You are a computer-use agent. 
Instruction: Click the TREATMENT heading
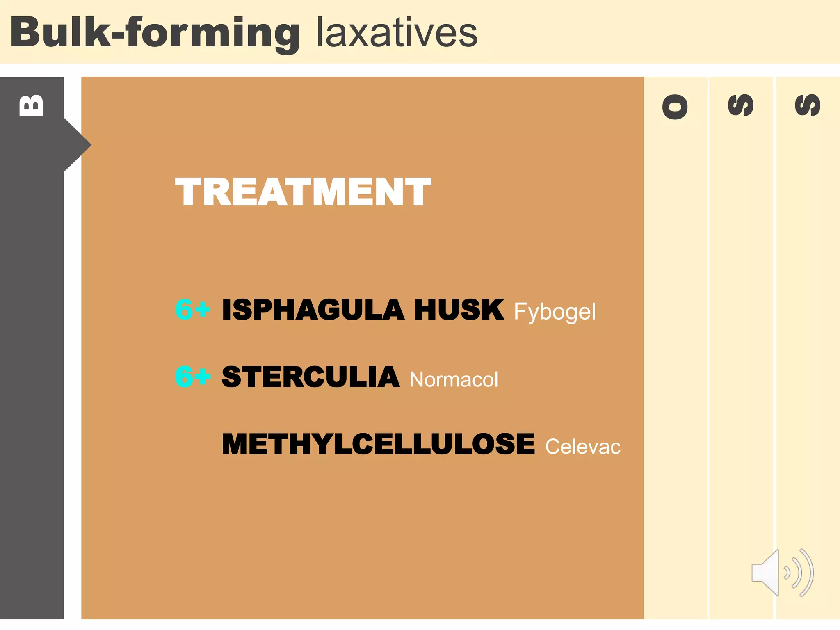point(303,192)
